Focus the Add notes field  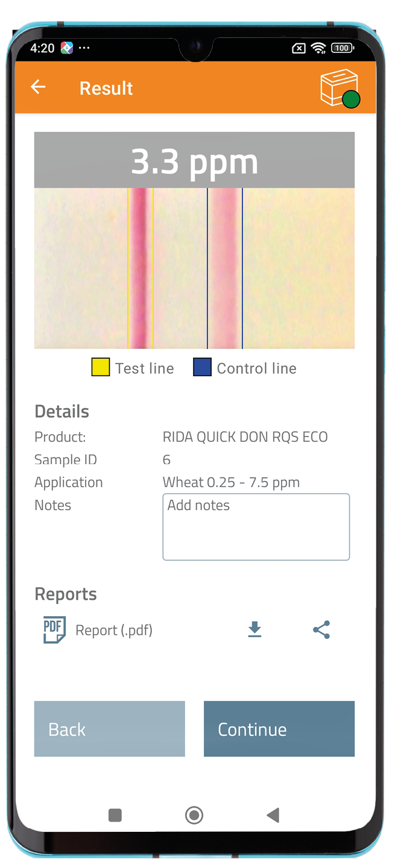[256, 527]
